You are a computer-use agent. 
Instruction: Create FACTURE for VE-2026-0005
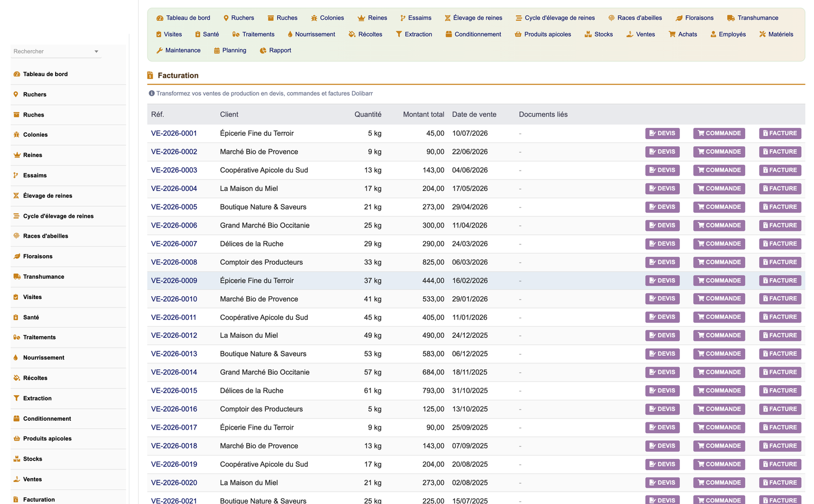tap(780, 207)
